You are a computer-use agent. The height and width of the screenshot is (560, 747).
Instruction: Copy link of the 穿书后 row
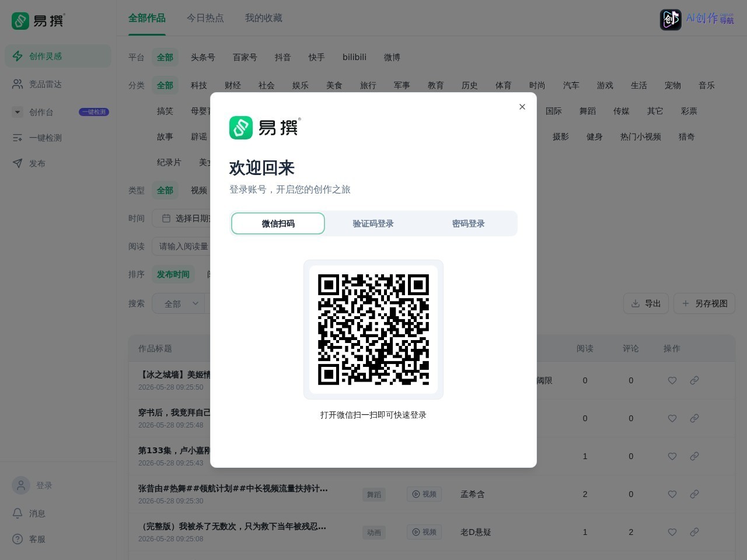pos(694,418)
